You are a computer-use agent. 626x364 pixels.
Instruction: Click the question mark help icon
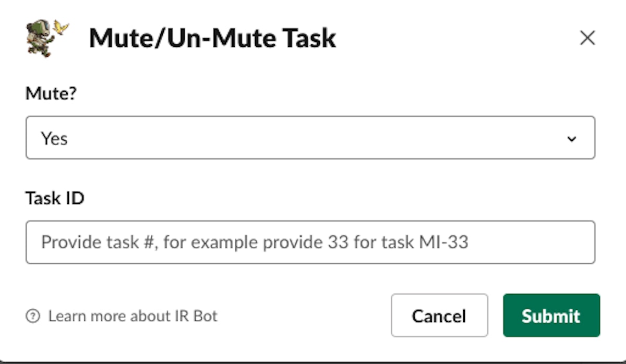32,316
